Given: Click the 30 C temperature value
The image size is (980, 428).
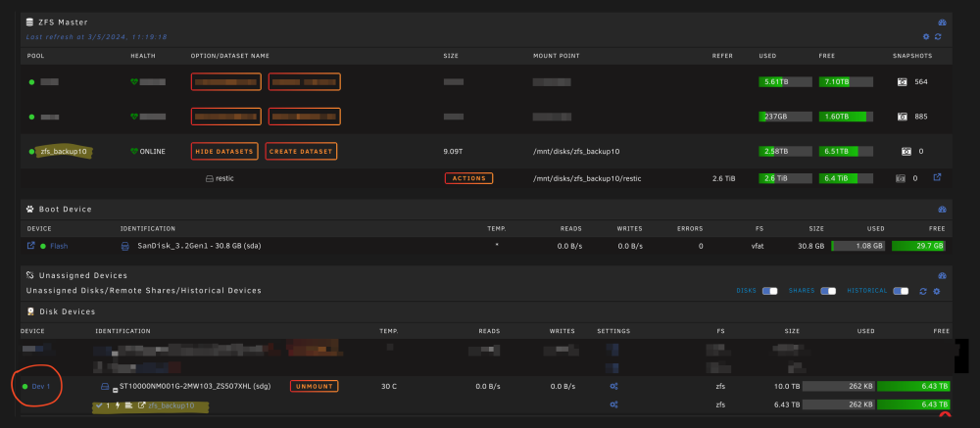Looking at the screenshot, I should click(389, 386).
